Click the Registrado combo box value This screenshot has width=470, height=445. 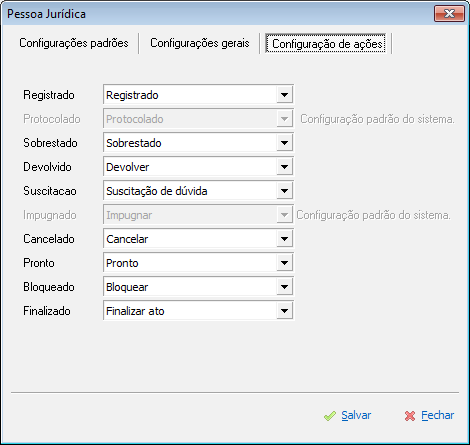point(132,95)
